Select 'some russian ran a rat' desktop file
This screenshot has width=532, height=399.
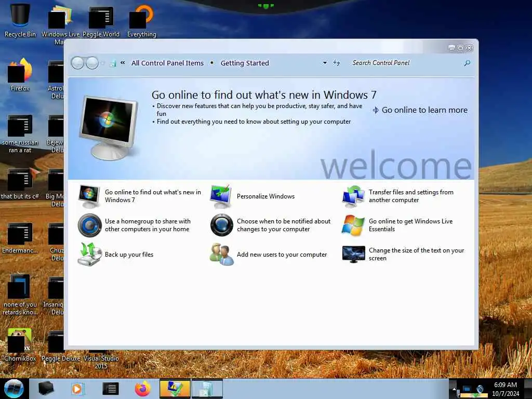pyautogui.click(x=20, y=133)
